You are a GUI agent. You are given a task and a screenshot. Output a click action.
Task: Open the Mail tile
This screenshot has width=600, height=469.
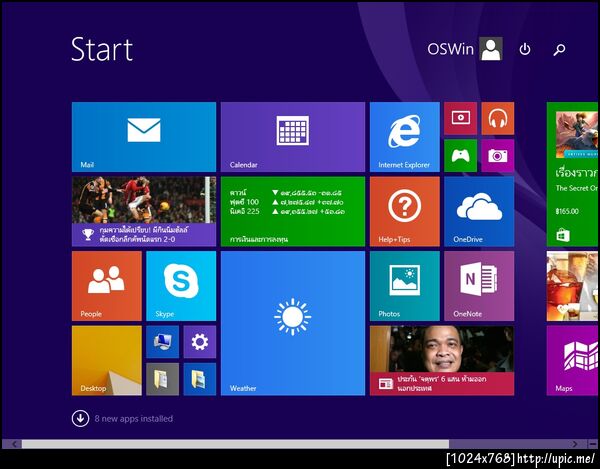coord(144,137)
